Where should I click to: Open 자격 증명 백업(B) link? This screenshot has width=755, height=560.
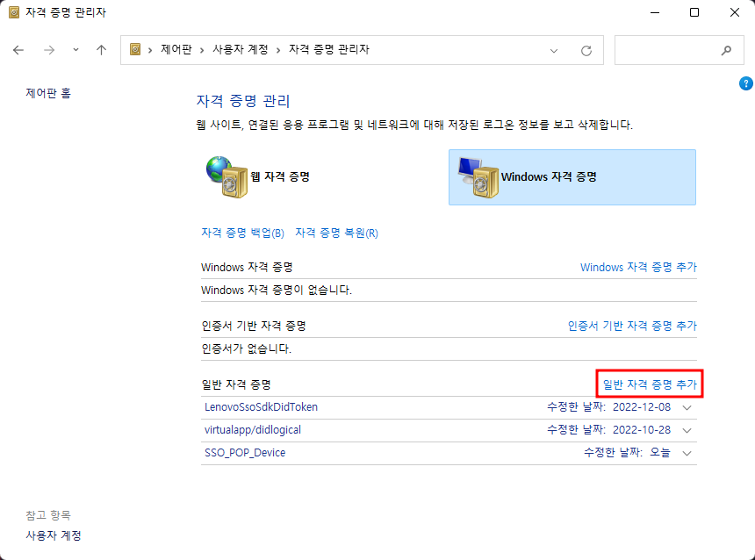click(x=242, y=233)
